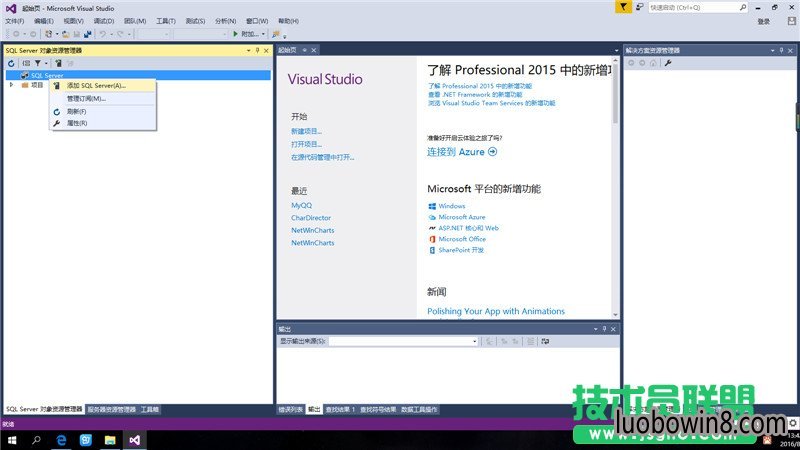Click the New Project toolbar icon
This screenshot has height=450, width=800.
(48, 34)
